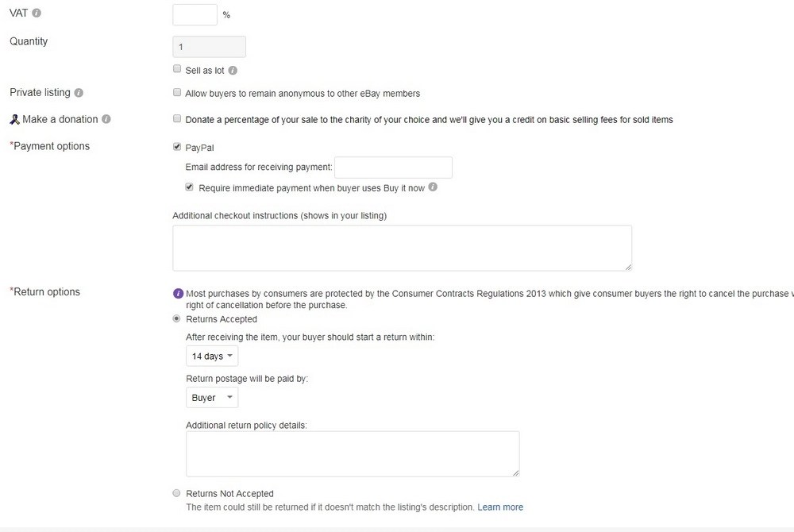Image resolution: width=794 pixels, height=532 pixels.
Task: Toggle Require immediate payment with Buy it now
Action: tap(189, 187)
